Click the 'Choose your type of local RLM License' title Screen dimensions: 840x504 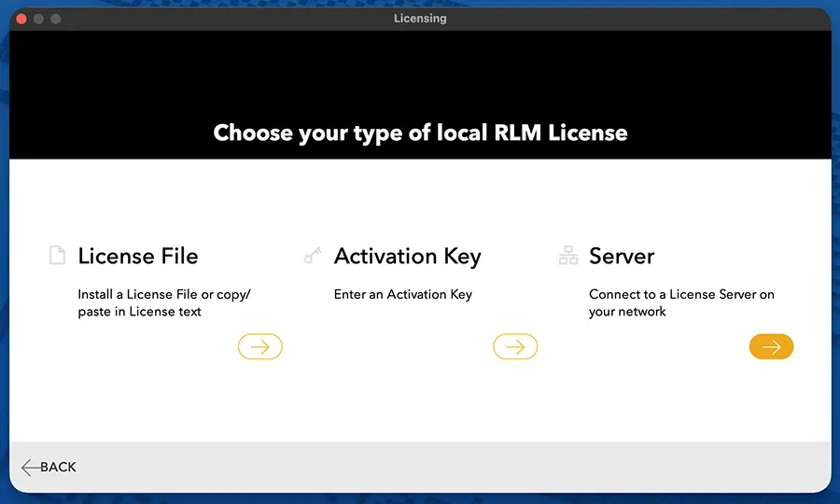[x=420, y=133]
